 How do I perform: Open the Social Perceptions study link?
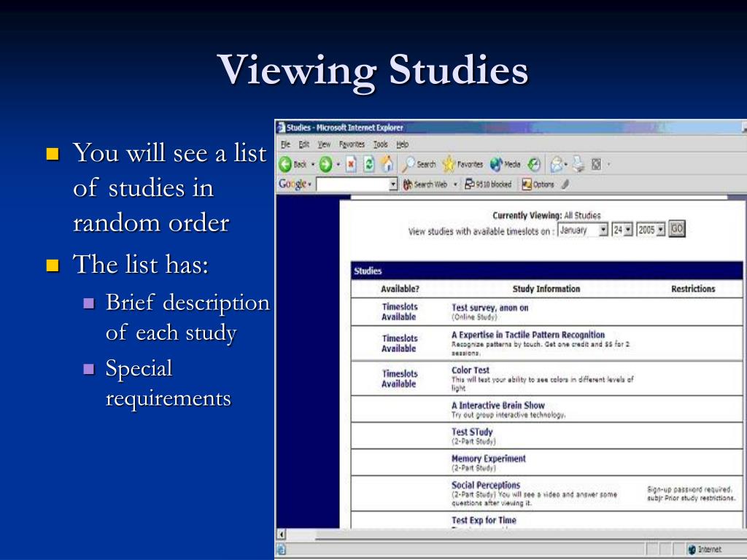click(x=485, y=485)
